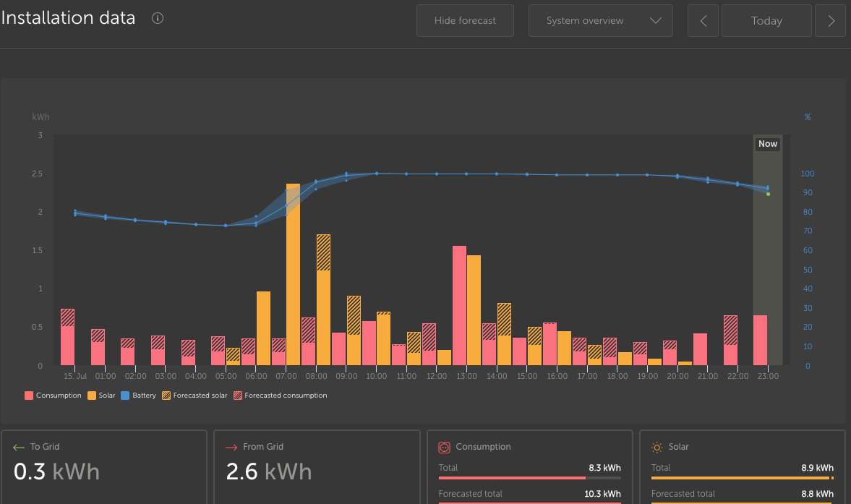Toggle Battery series in chart legend

pyautogui.click(x=138, y=396)
